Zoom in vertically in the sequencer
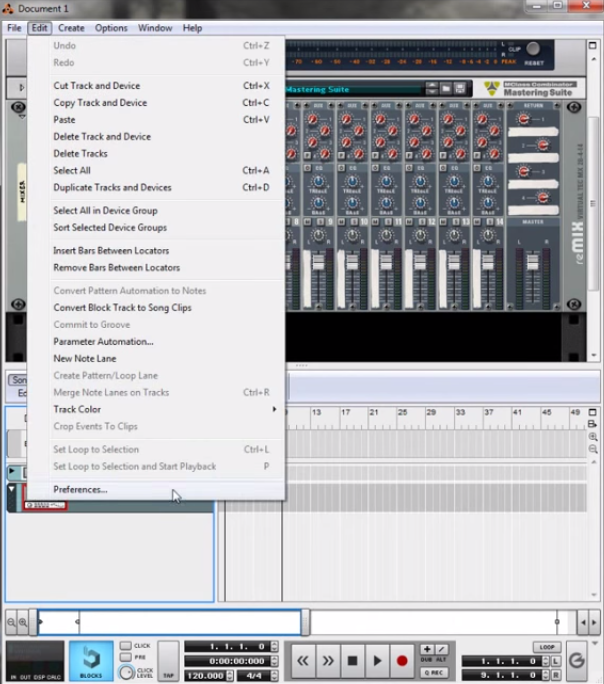604x684 pixels. (x=593, y=437)
